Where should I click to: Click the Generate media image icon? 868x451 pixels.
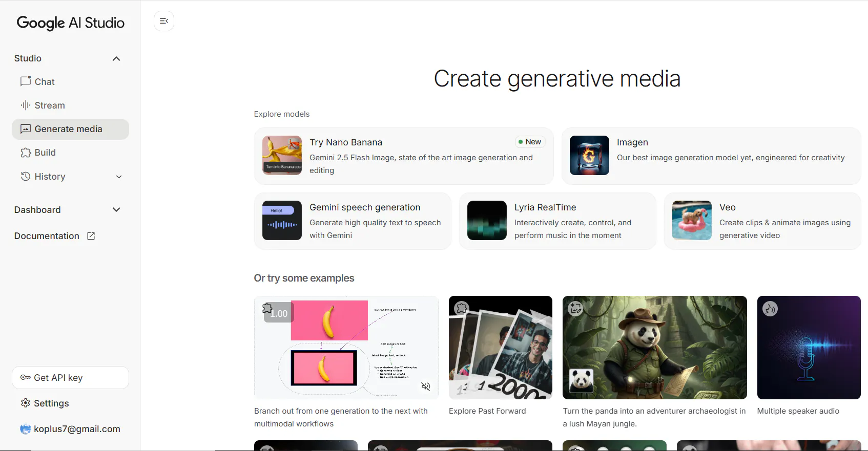[26, 129]
